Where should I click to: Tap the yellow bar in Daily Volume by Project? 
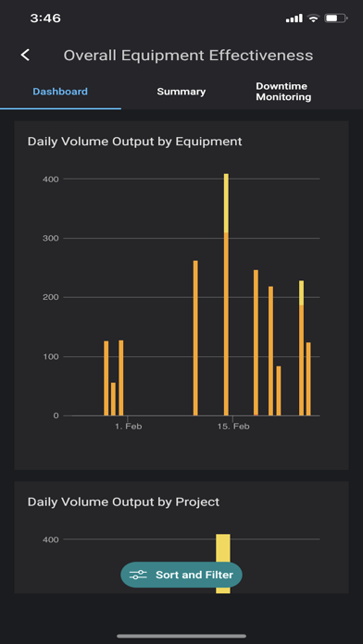223,563
